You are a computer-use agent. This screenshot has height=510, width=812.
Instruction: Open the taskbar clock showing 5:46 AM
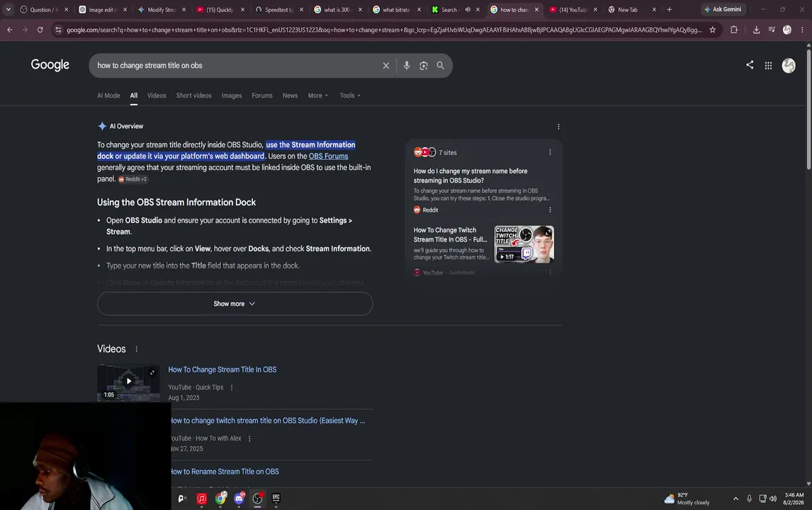[794, 499]
